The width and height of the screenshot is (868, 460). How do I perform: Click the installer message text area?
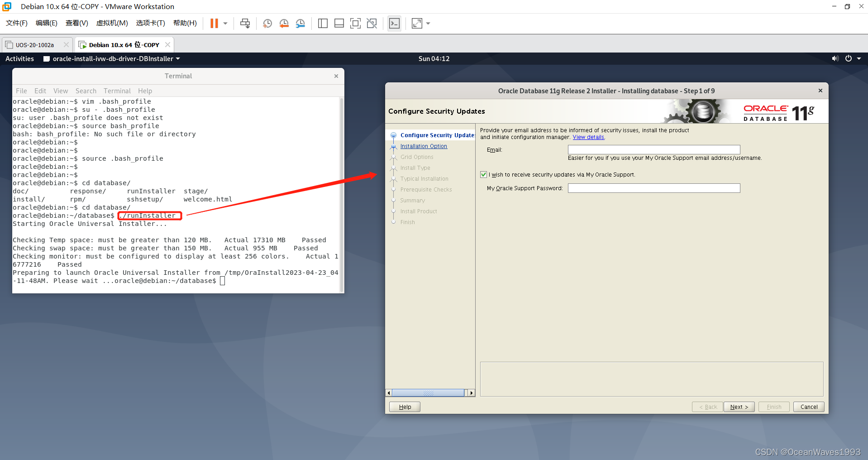click(x=652, y=379)
